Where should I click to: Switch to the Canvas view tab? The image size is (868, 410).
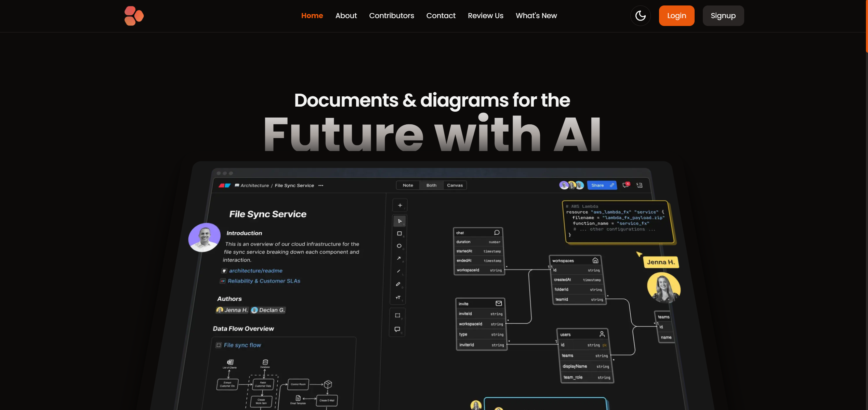pos(455,185)
